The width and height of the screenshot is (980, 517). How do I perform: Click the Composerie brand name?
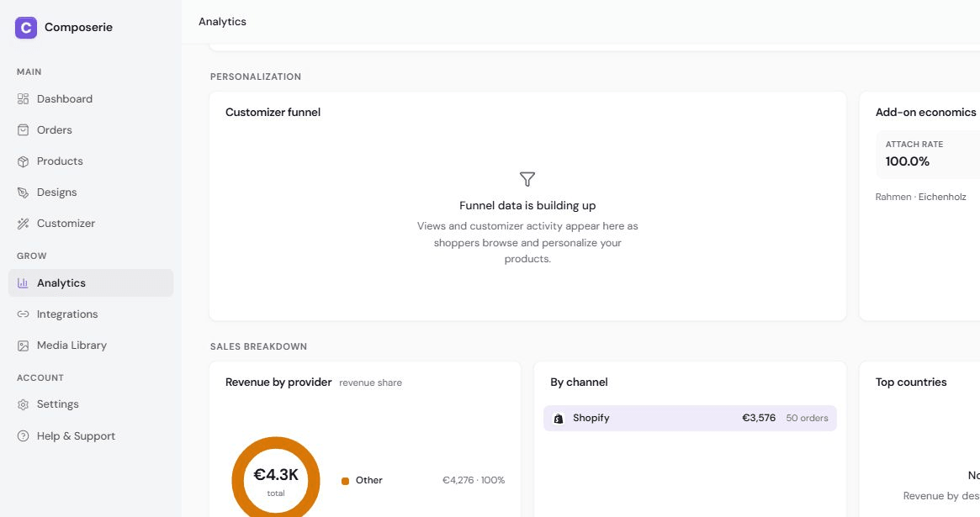(79, 28)
